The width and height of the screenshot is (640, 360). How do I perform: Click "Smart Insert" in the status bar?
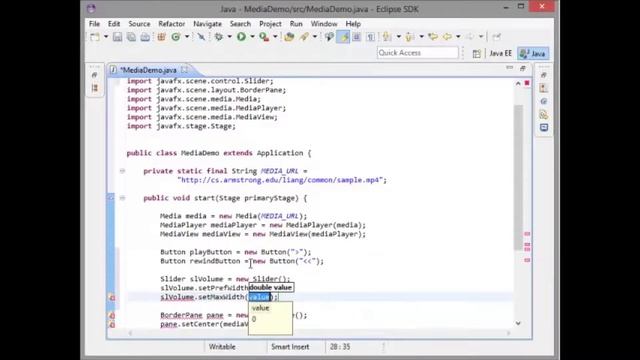click(x=290, y=347)
